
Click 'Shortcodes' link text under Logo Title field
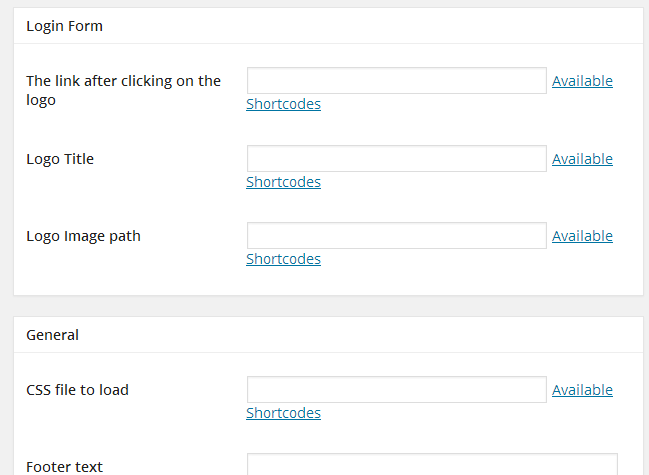point(283,182)
